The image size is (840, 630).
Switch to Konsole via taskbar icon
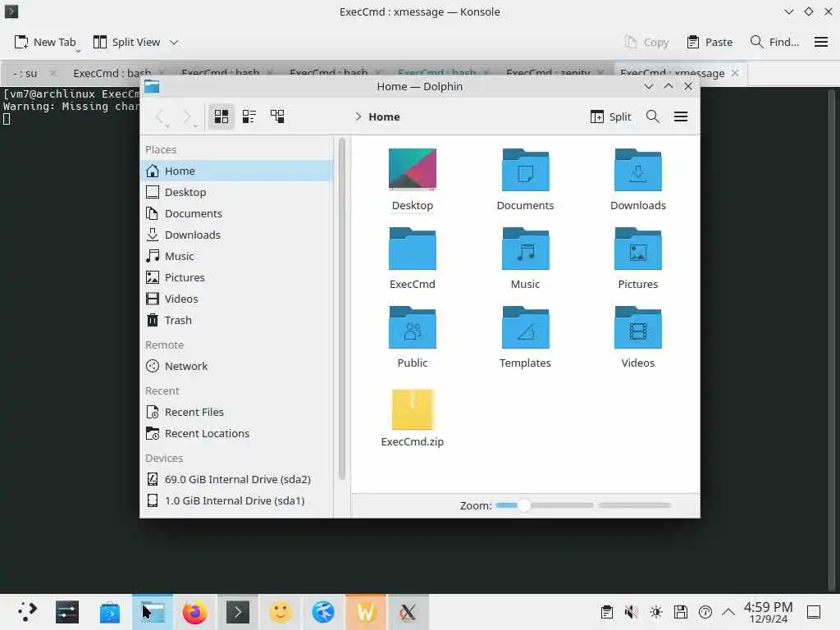coord(237,612)
